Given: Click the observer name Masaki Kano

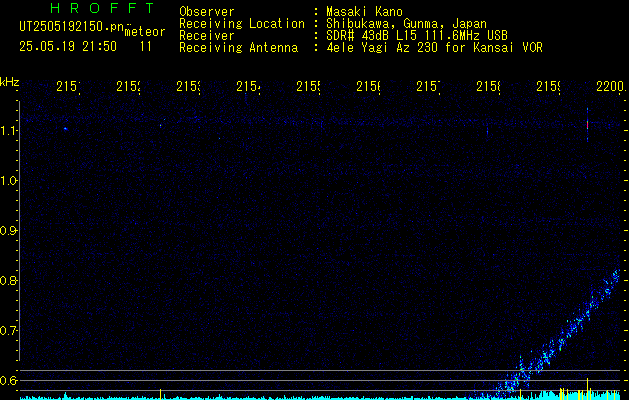Looking at the screenshot, I should 364,12.
